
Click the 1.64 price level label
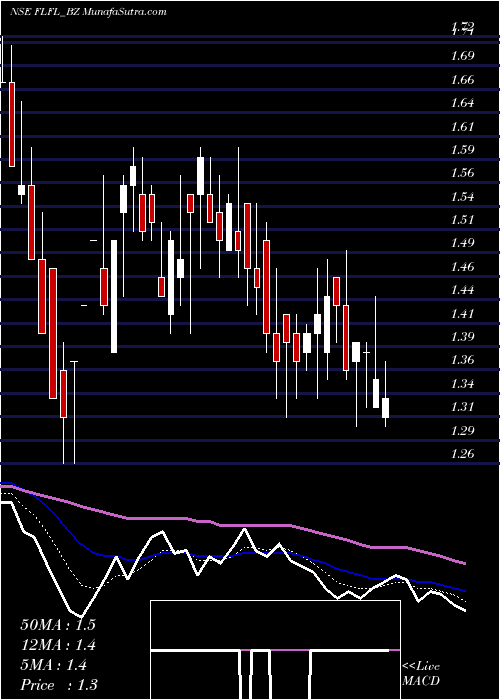click(x=462, y=103)
